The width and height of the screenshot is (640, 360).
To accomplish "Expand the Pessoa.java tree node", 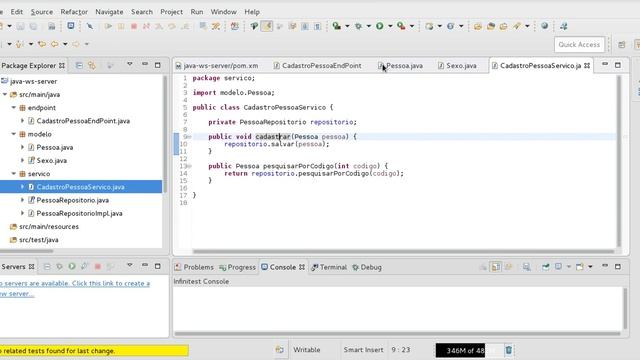I will pos(22,147).
